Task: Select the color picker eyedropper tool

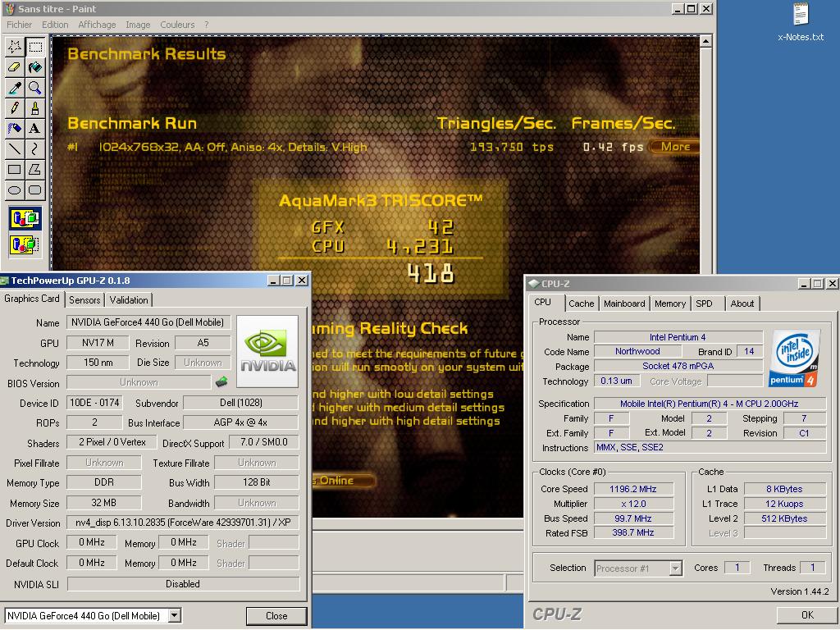Action: [15, 87]
